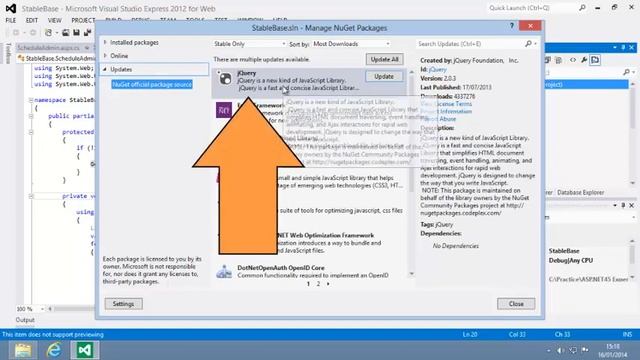Open the Report Abuse link
640x360 pixels.
438,119
